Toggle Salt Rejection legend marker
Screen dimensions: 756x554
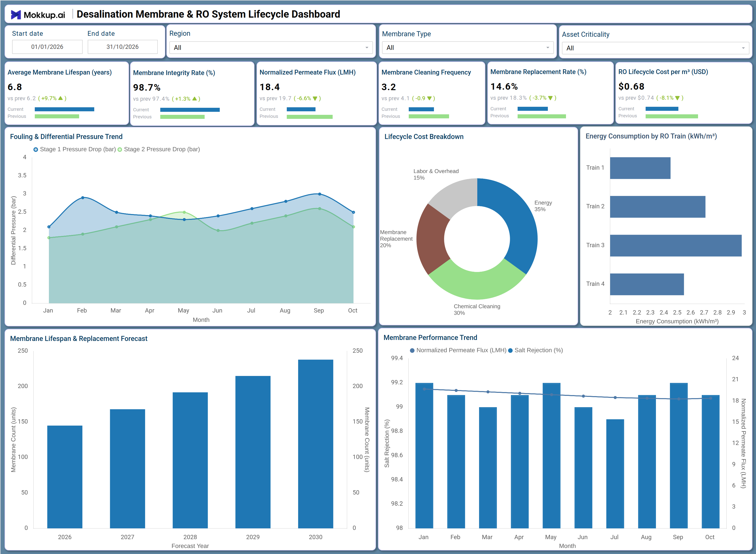pyautogui.click(x=510, y=351)
